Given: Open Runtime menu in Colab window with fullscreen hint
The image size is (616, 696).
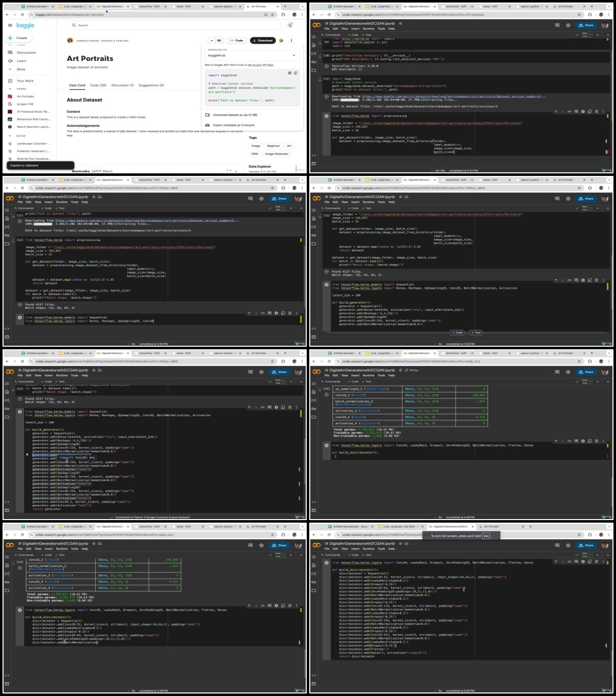Looking at the screenshot, I should click(x=369, y=549).
